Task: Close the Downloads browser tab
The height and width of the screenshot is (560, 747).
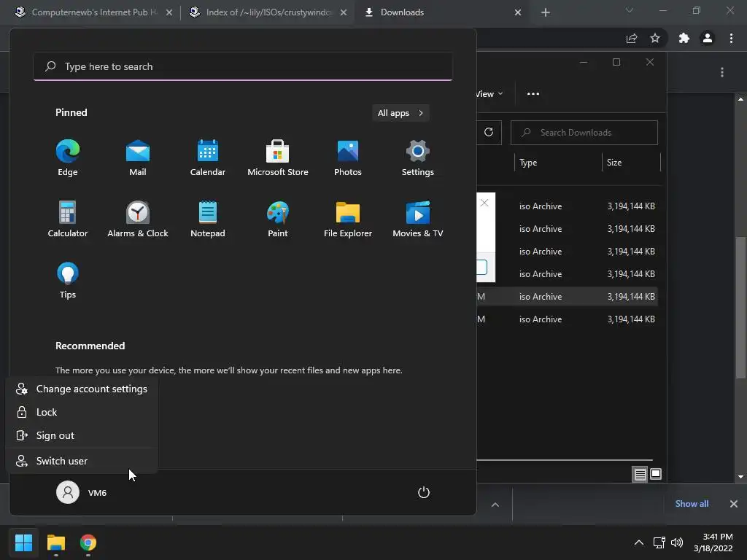Action: 518,12
